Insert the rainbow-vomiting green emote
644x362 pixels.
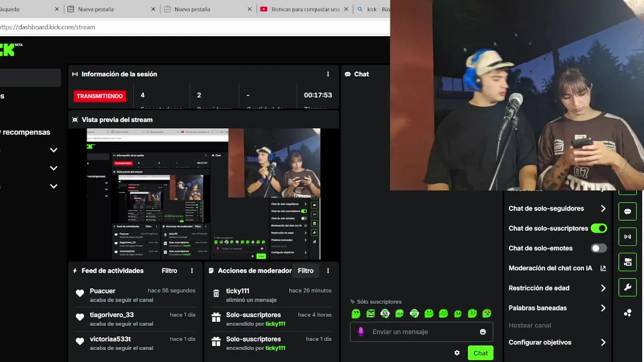click(x=487, y=314)
